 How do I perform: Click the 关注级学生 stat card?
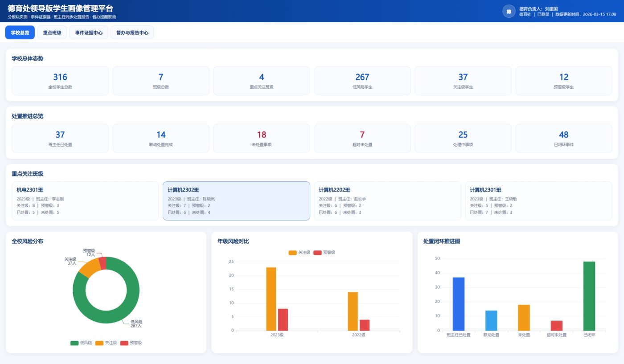click(463, 81)
